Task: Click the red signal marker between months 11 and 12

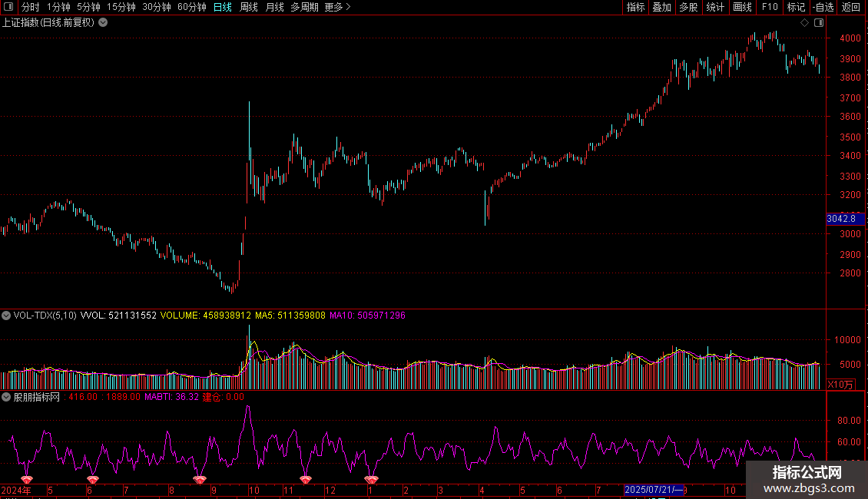Action: [x=306, y=479]
